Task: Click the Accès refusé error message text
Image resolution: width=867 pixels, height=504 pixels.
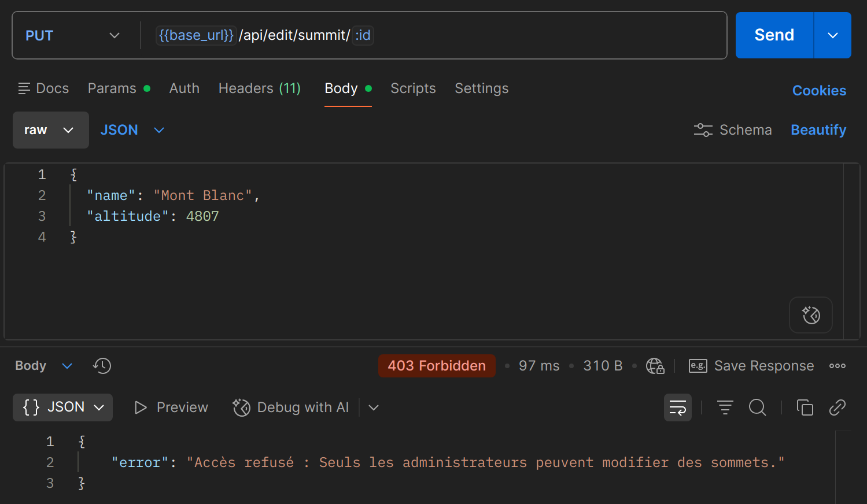Action: coord(486,462)
